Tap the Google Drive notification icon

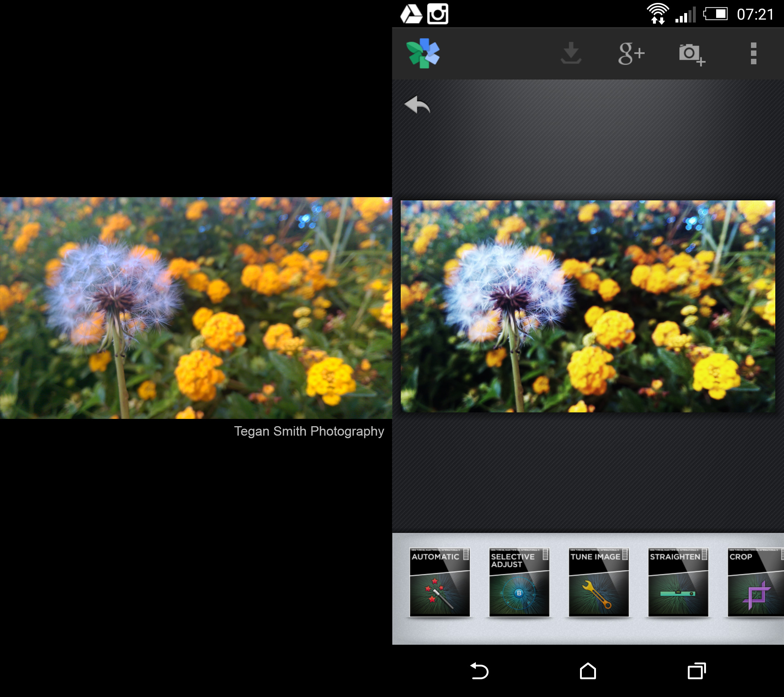pyautogui.click(x=411, y=14)
